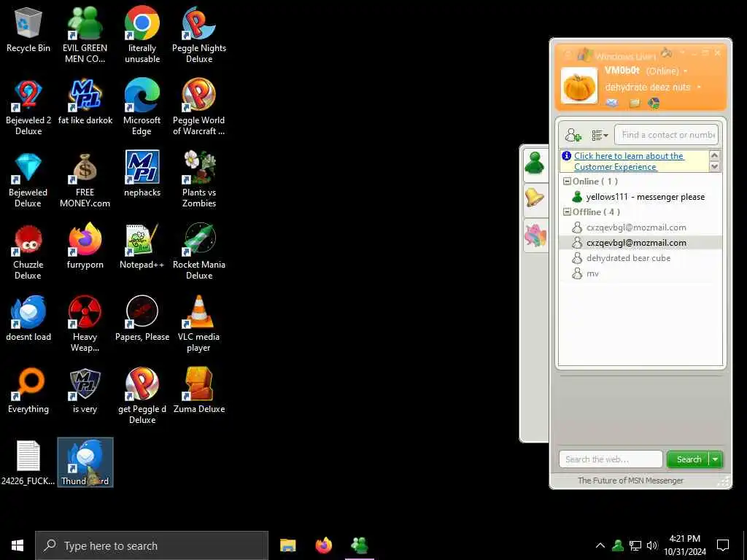This screenshot has width=747, height=560.
Task: Click the taskbar Type here to search box
Action: [152, 545]
